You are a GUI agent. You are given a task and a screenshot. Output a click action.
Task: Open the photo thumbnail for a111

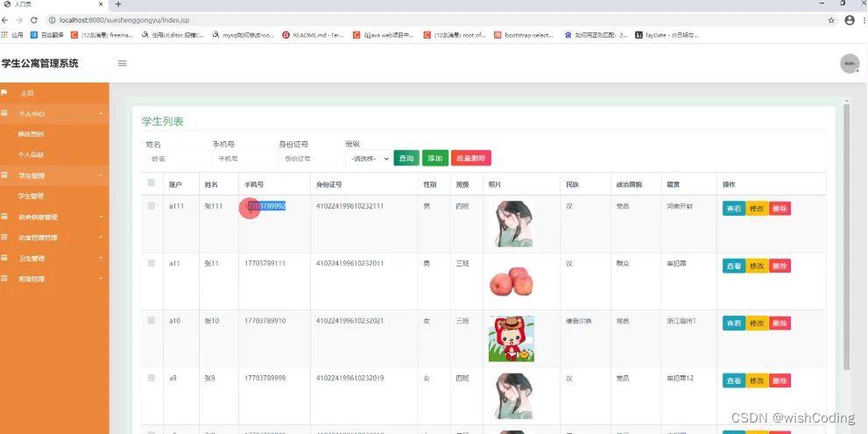(512, 224)
